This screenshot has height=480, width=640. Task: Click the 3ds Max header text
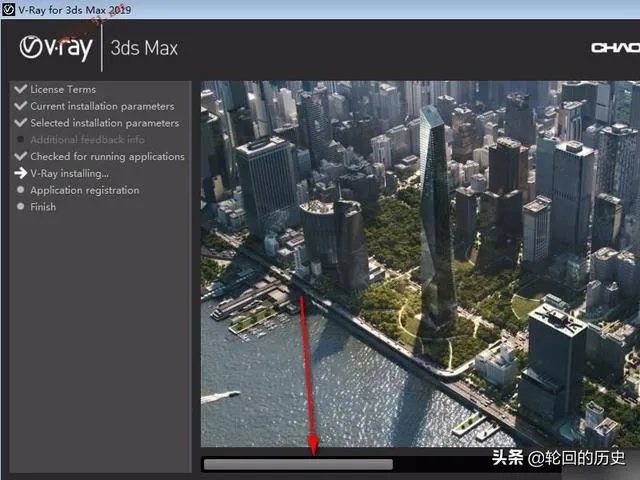point(144,48)
